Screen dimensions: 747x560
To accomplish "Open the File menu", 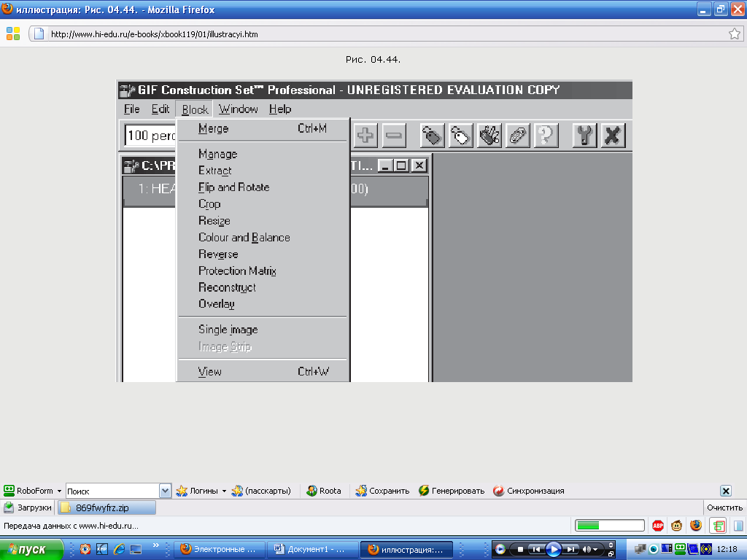I will [131, 109].
